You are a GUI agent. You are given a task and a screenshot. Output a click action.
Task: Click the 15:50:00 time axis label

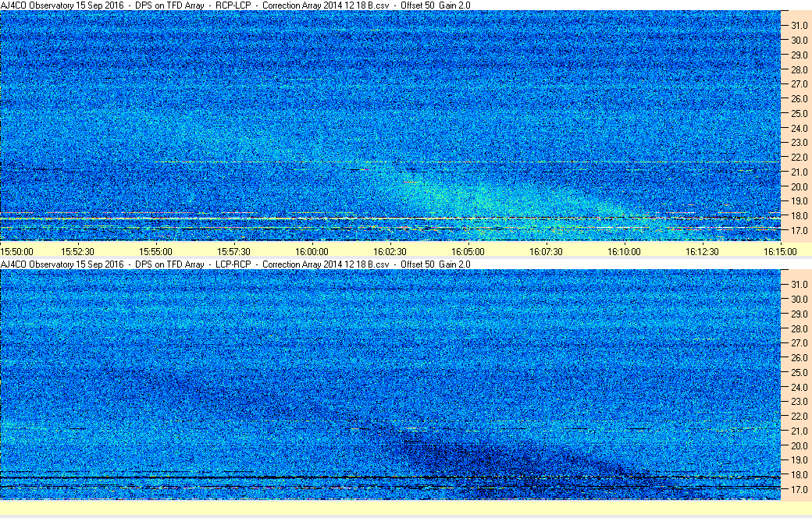click(x=16, y=251)
